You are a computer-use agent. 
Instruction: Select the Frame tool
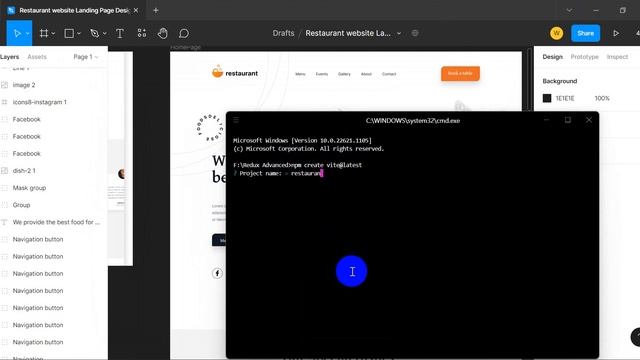click(44, 33)
